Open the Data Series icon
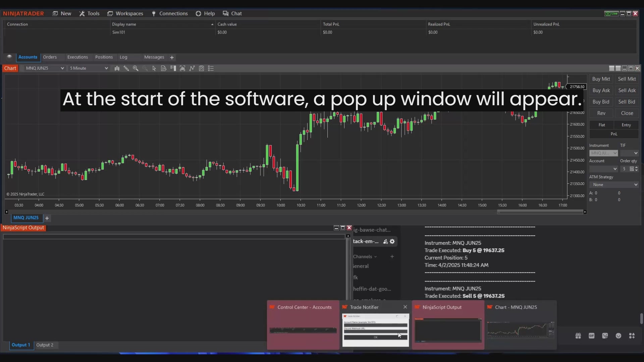This screenshot has height=362, width=644. pos(182,68)
